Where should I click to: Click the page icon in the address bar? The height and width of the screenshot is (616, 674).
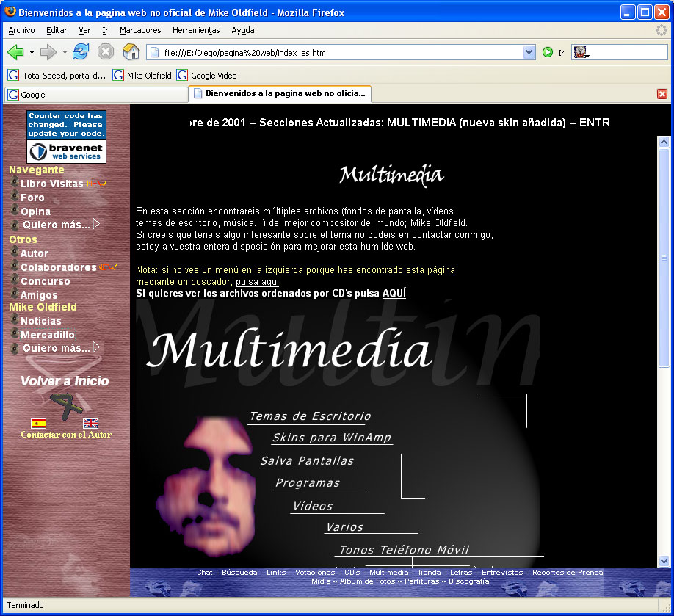click(155, 53)
